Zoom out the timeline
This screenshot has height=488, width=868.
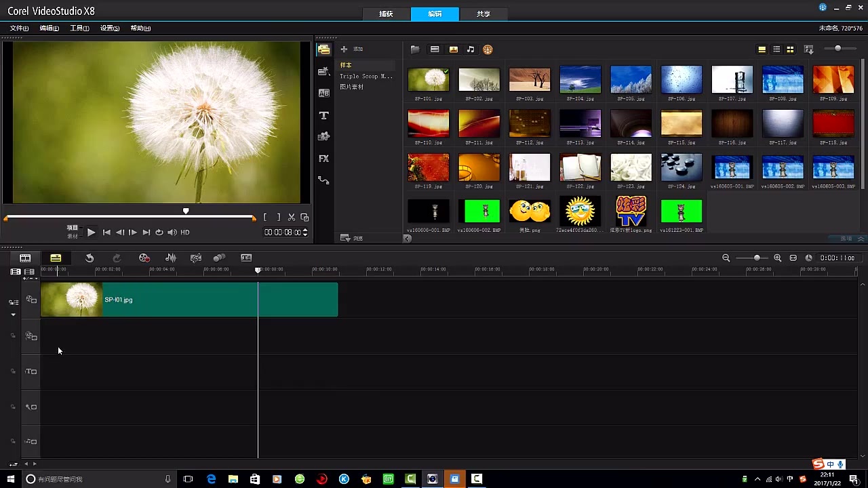726,258
